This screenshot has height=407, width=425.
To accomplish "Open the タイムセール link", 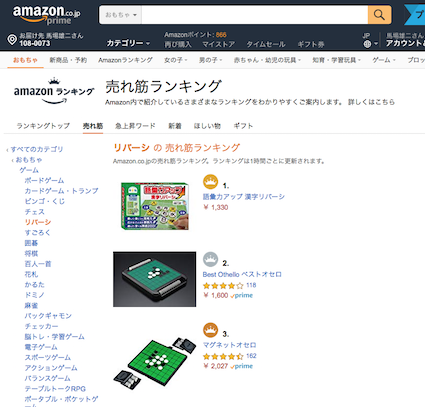I will pos(266,44).
